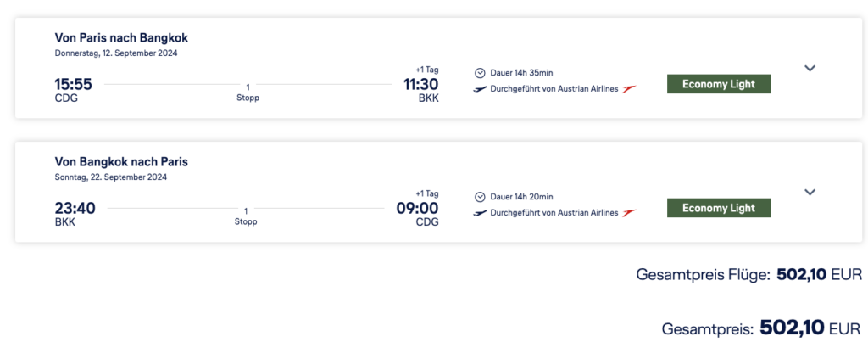Click the clock icon beside Dauer 14h 35min
Image resolution: width=868 pixels, height=342 pixels.
click(480, 73)
